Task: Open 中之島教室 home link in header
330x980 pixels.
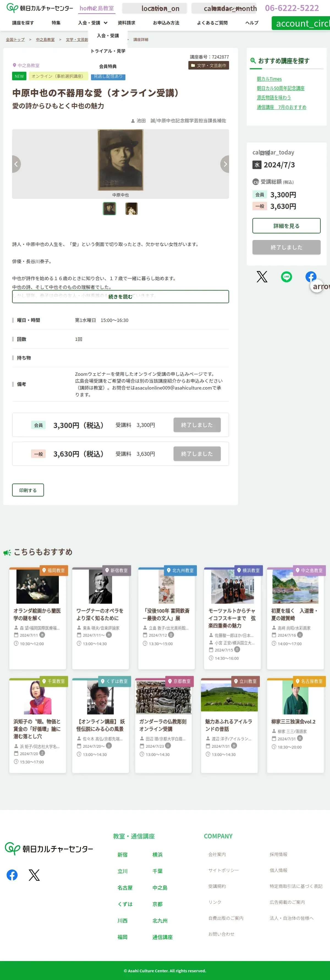Action: (97, 8)
